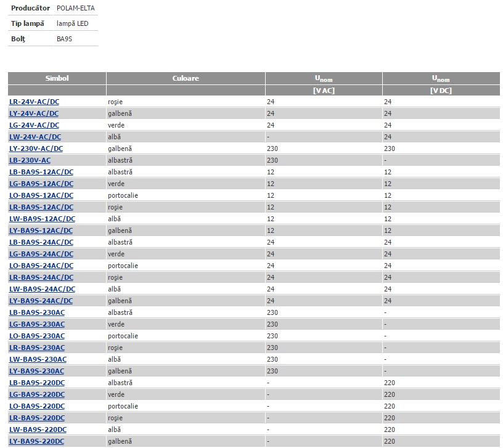This screenshot has width=503, height=448.
Task: Click the LY-24V-AC/DC symbol link
Action: coord(34,113)
